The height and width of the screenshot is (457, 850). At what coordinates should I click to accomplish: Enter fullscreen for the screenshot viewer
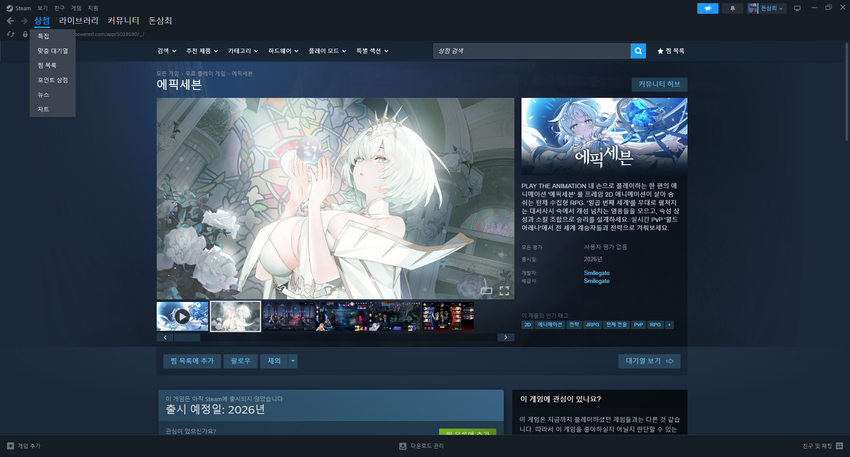(x=504, y=291)
